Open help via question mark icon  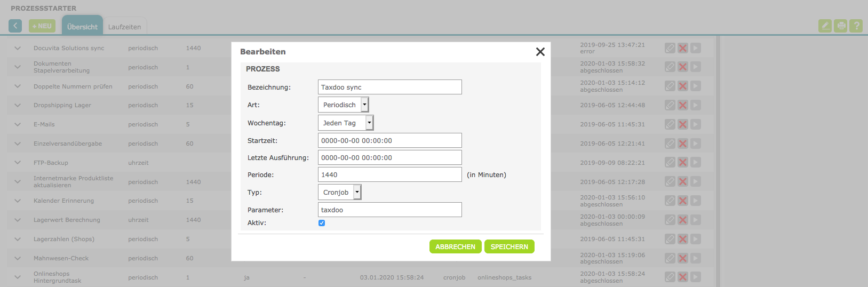point(856,26)
